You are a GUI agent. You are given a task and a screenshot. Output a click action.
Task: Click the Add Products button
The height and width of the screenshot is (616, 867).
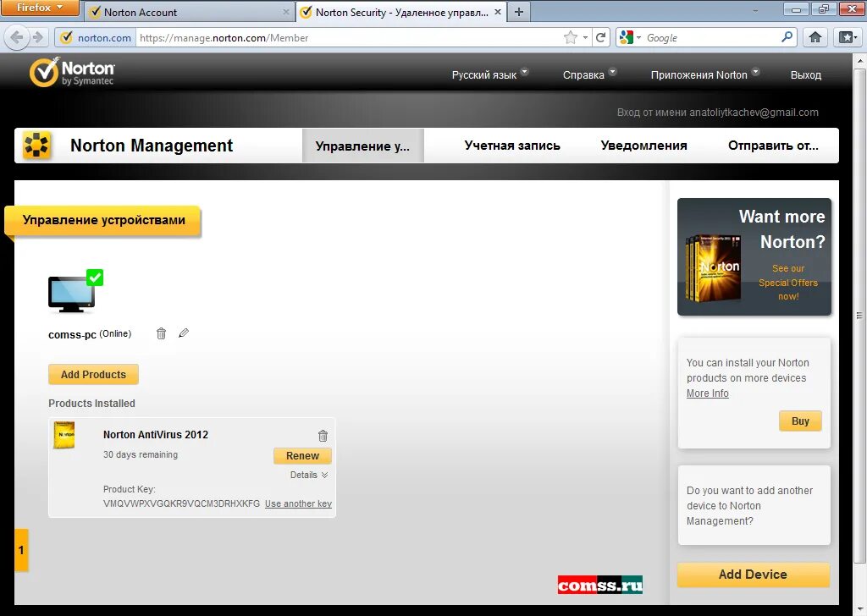point(93,375)
